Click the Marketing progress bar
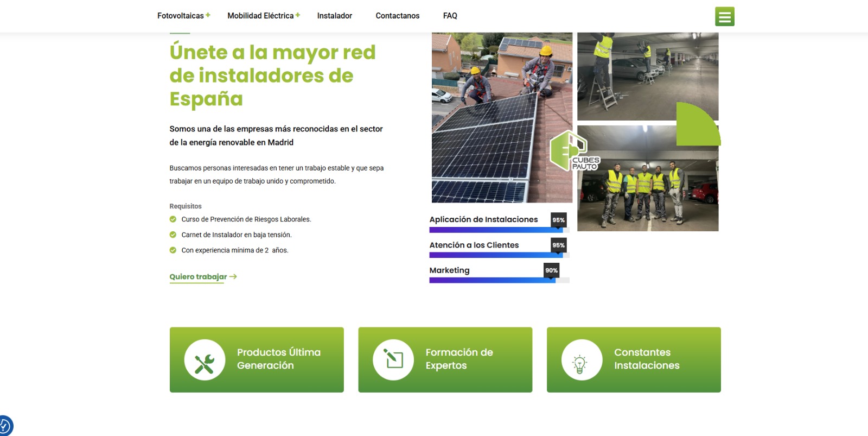This screenshot has width=868, height=436. point(499,280)
